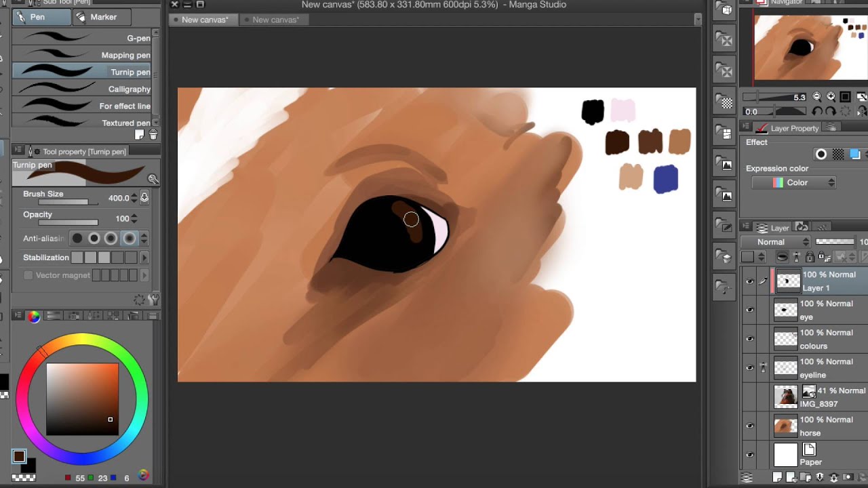Select the weak anti-aliasing option

[94, 238]
